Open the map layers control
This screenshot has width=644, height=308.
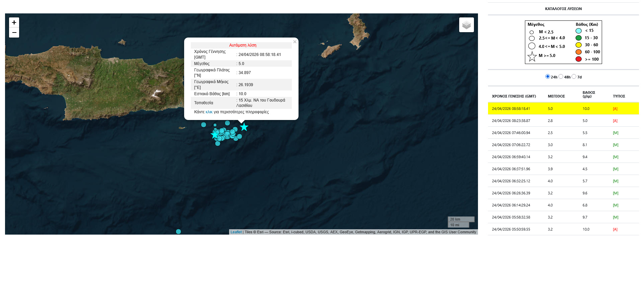pos(466,25)
